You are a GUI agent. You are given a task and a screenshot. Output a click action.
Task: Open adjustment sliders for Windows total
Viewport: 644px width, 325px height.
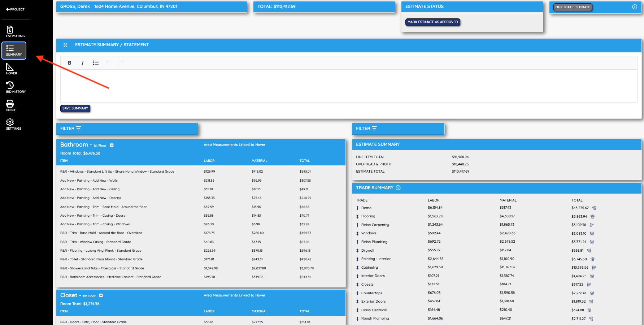(x=592, y=234)
